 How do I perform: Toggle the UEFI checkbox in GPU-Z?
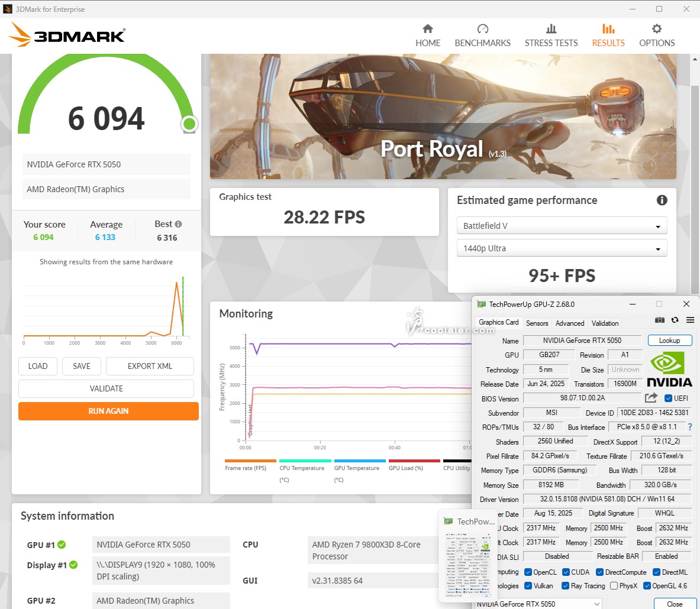(x=668, y=399)
